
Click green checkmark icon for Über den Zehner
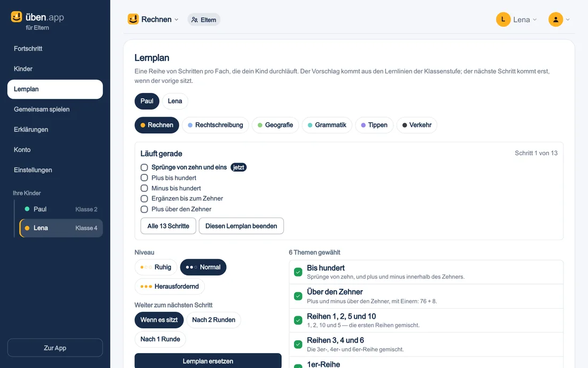click(298, 296)
